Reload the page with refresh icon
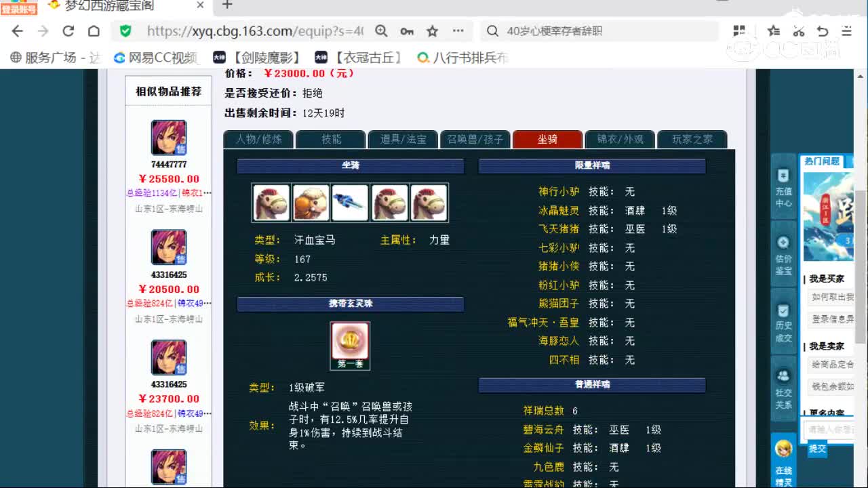Screen dimensions: 868x488 68,31
